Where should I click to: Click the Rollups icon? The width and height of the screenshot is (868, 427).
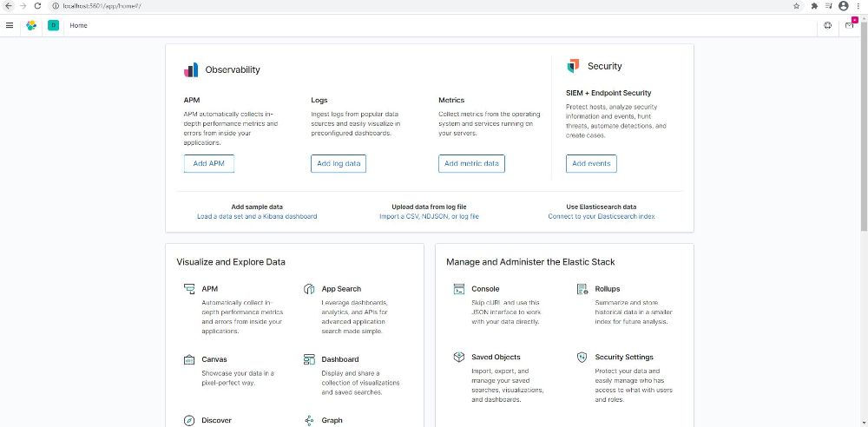(x=582, y=289)
